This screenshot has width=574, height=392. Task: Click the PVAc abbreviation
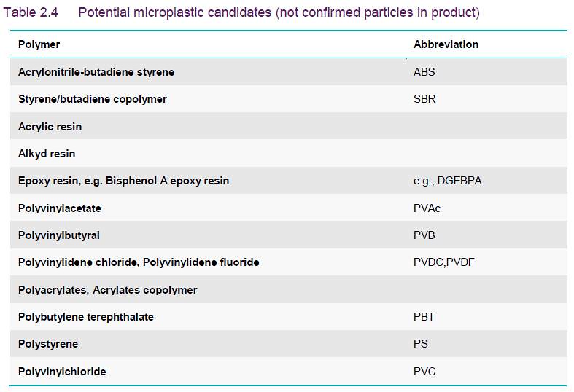click(427, 208)
